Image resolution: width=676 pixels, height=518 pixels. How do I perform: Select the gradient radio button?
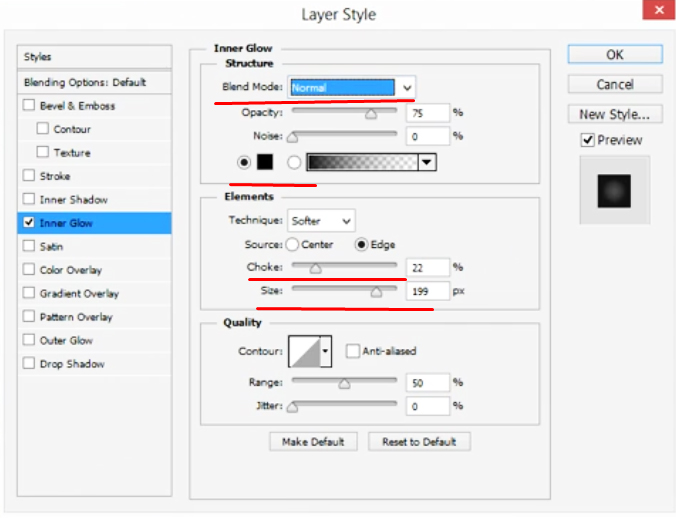[294, 162]
